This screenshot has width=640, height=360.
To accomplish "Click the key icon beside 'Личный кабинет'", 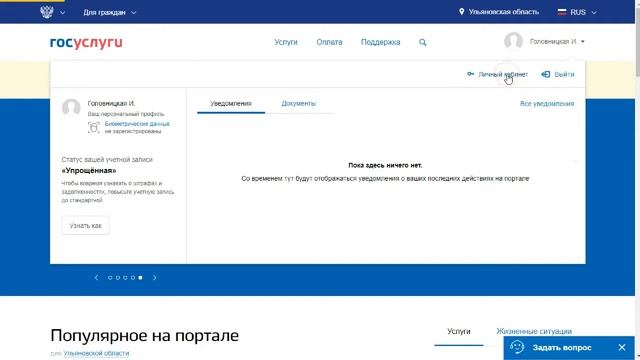I will (471, 74).
